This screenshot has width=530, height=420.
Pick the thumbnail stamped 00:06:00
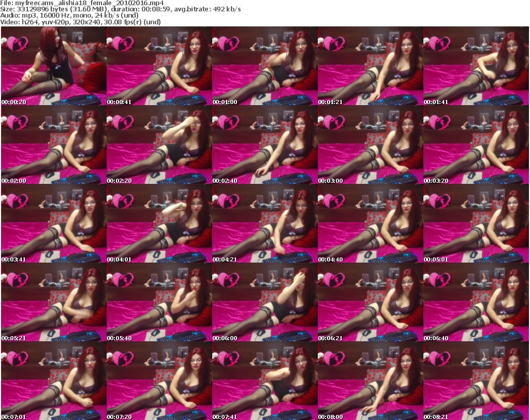click(264, 302)
